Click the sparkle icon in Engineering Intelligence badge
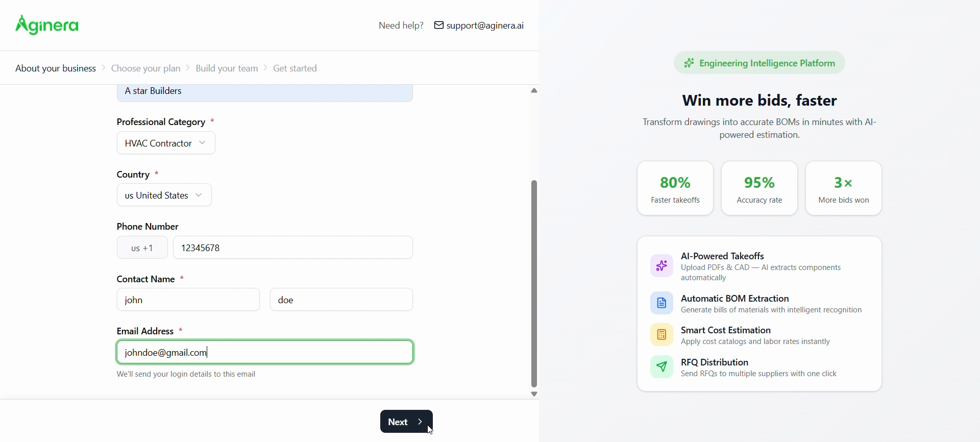 click(x=689, y=63)
